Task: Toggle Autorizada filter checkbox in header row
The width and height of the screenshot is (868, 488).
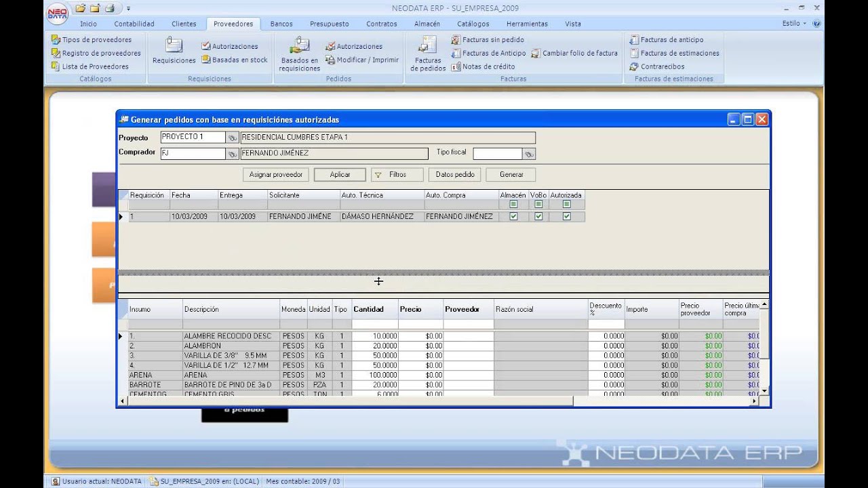Action: tap(566, 204)
